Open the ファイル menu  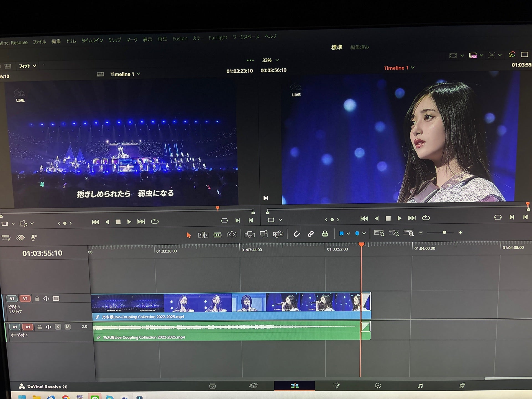pyautogui.click(x=39, y=42)
